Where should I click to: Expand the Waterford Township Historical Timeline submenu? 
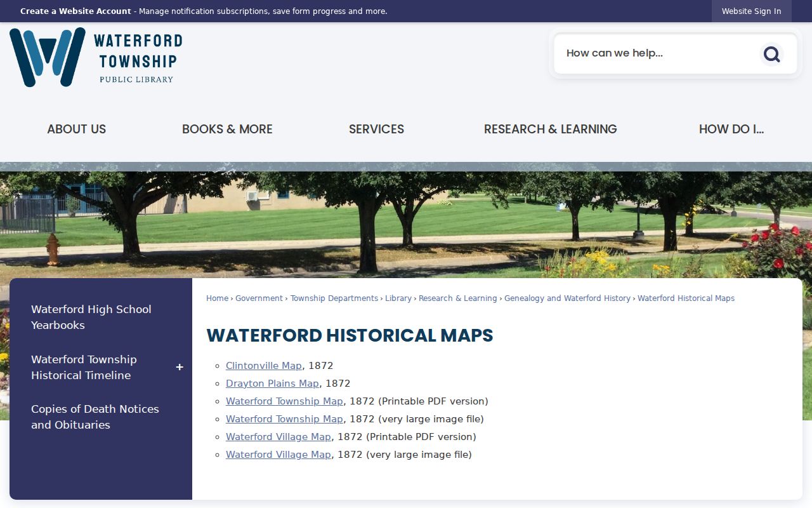(180, 367)
